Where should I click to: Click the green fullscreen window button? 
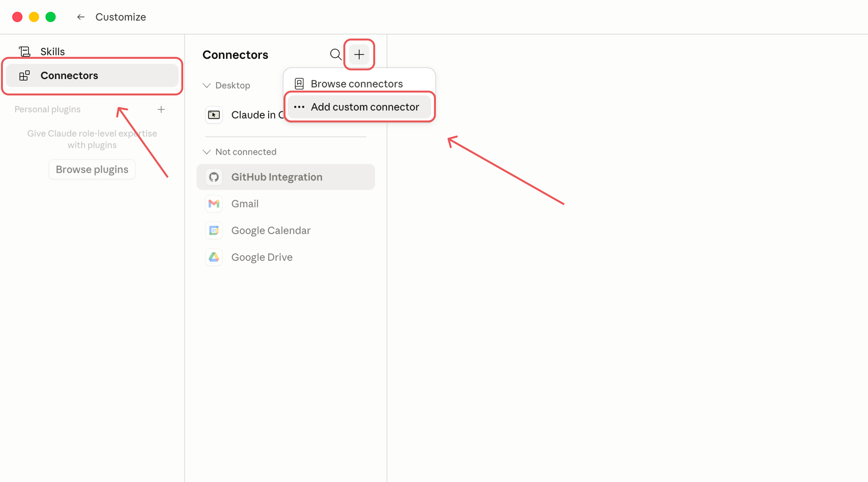[51, 17]
